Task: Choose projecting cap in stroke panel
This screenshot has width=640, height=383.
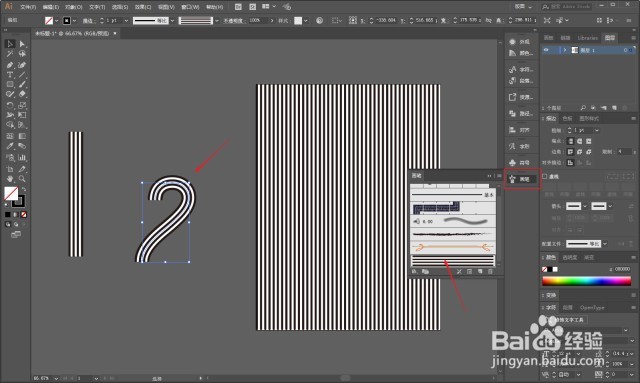Action: 589,141
